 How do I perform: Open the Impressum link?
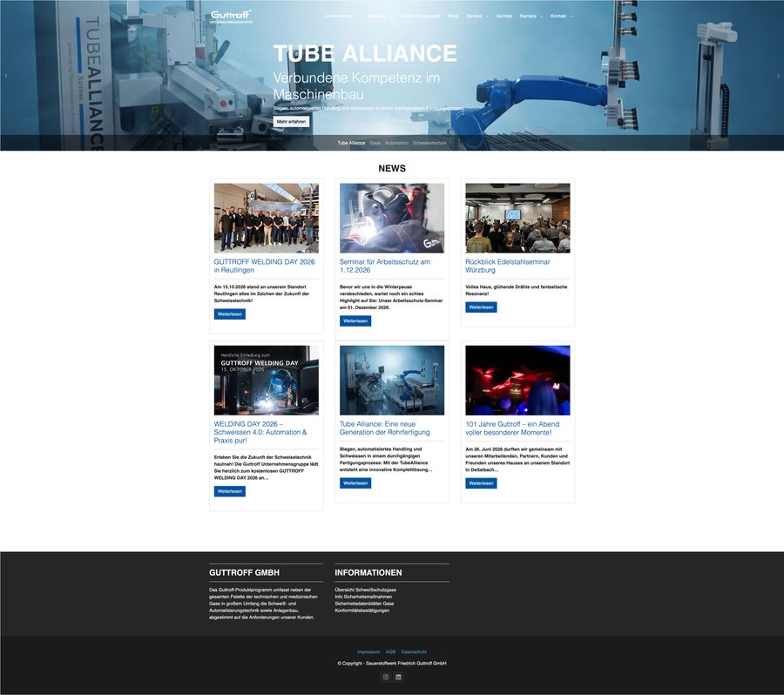tap(368, 652)
